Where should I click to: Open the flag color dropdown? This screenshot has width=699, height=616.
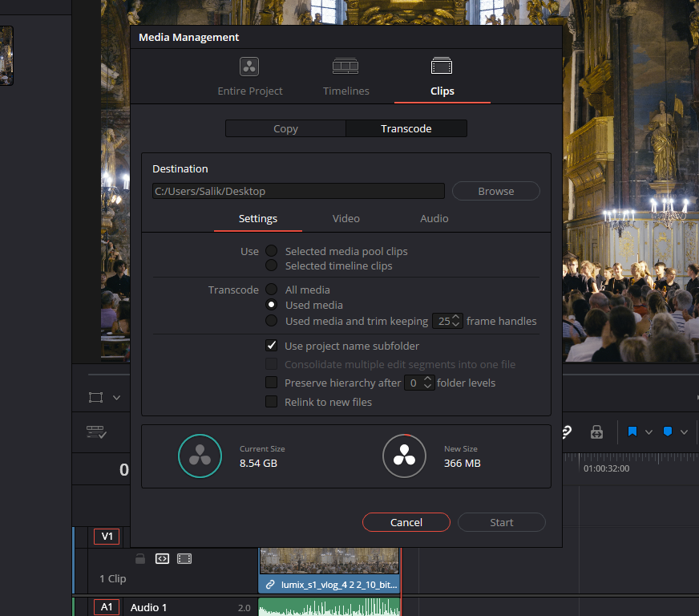[648, 432]
